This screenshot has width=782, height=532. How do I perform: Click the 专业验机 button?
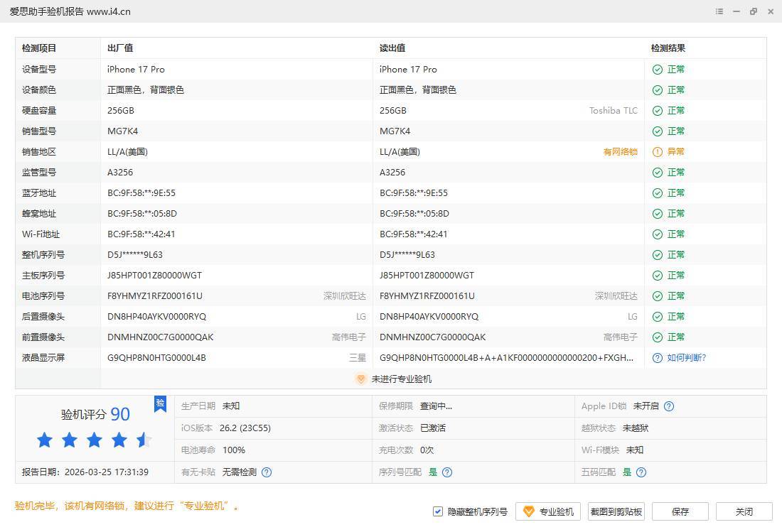tap(548, 511)
